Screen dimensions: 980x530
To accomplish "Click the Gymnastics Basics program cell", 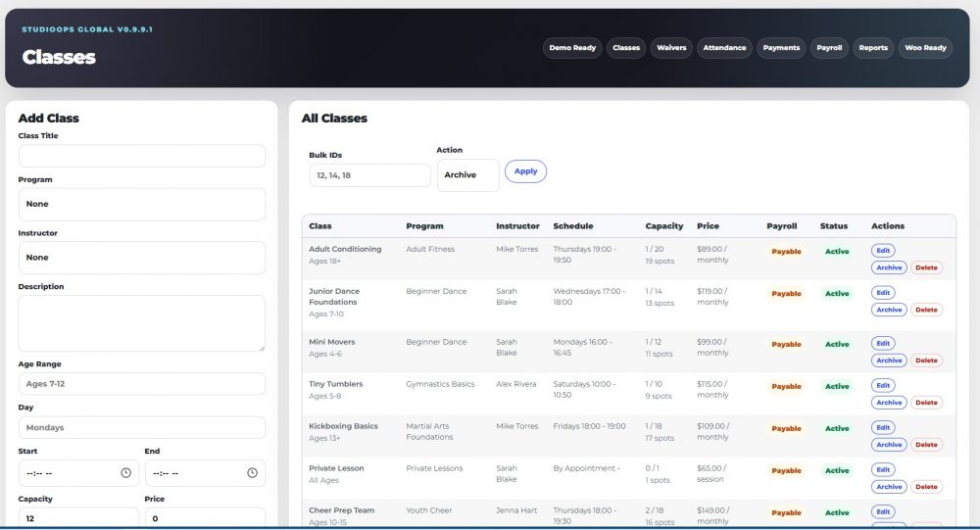I will pyautogui.click(x=440, y=384).
